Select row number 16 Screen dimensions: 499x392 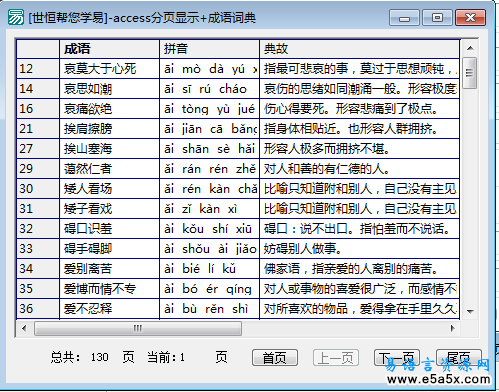(38, 109)
